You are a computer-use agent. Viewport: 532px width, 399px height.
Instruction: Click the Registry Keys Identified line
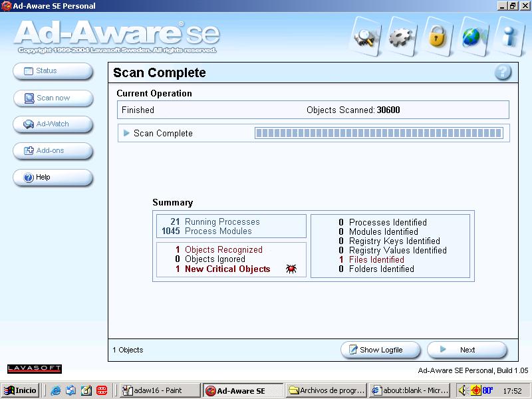pyautogui.click(x=389, y=241)
